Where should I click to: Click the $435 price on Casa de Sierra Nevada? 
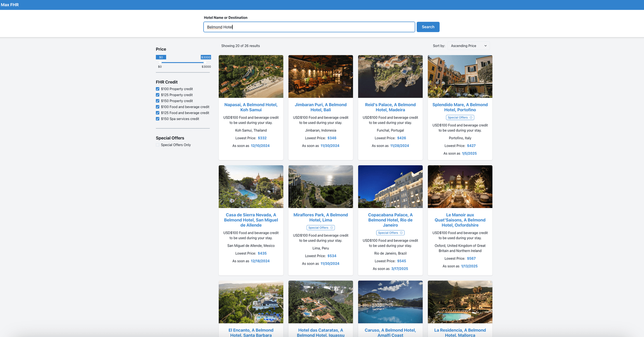(262, 254)
